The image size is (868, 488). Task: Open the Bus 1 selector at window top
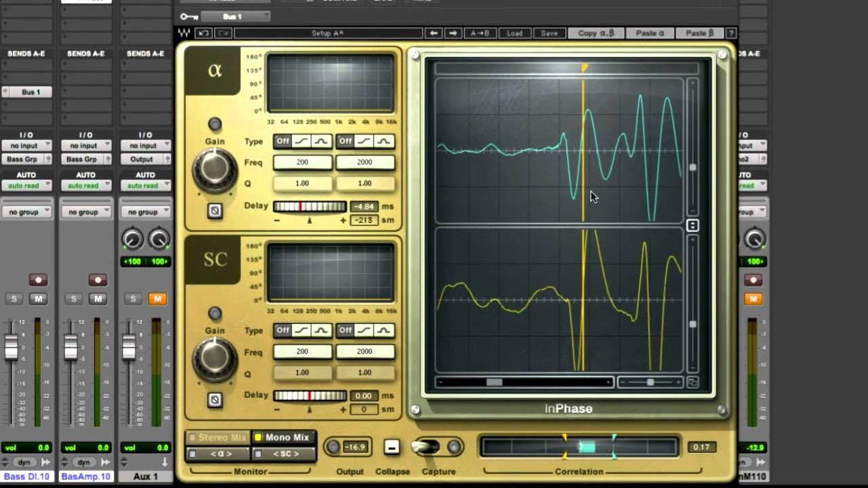[x=234, y=16]
